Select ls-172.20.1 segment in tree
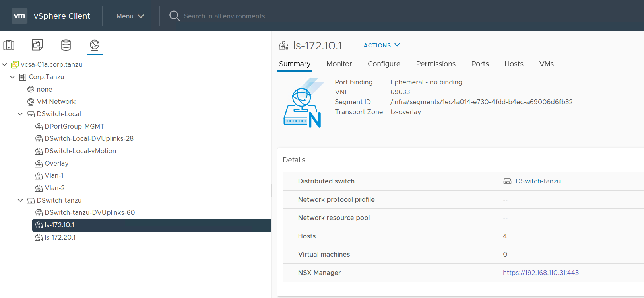 [60, 237]
